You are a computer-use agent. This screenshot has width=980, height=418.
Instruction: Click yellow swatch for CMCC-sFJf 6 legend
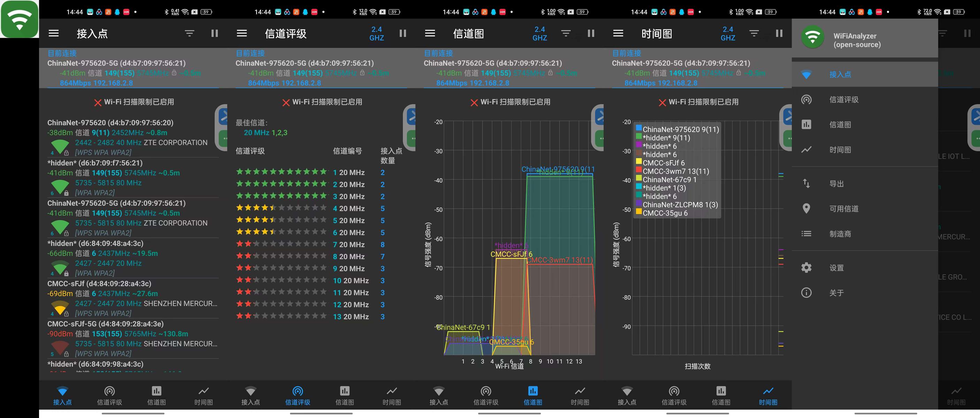pos(639,162)
